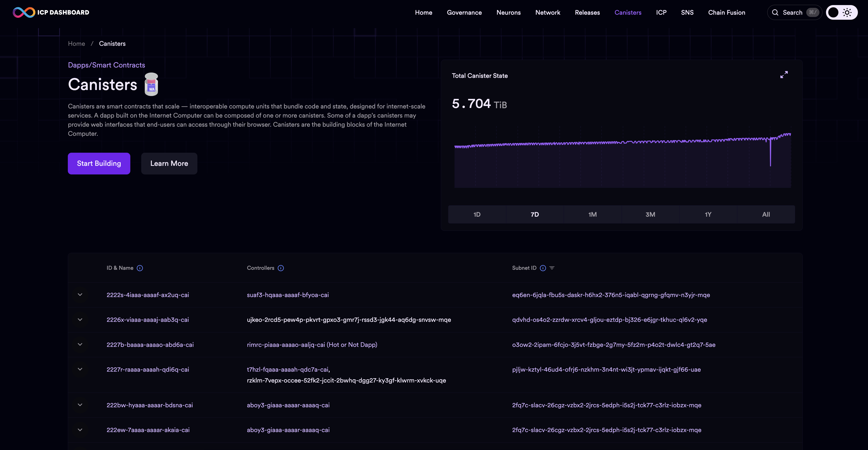868x450 pixels.
Task: Click the Canisters breadcrumb text
Action: (x=112, y=43)
